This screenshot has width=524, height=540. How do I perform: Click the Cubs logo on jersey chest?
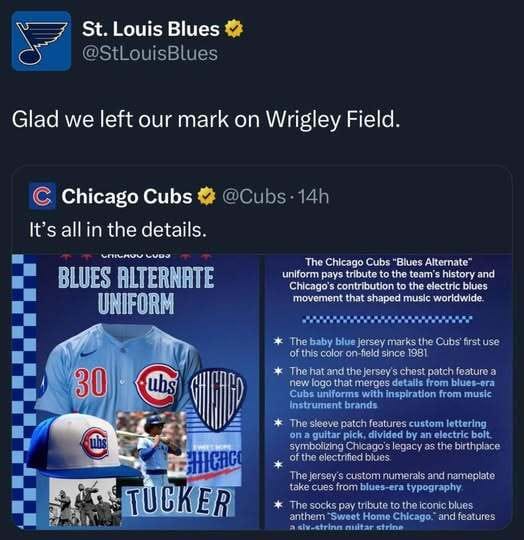[x=158, y=386]
